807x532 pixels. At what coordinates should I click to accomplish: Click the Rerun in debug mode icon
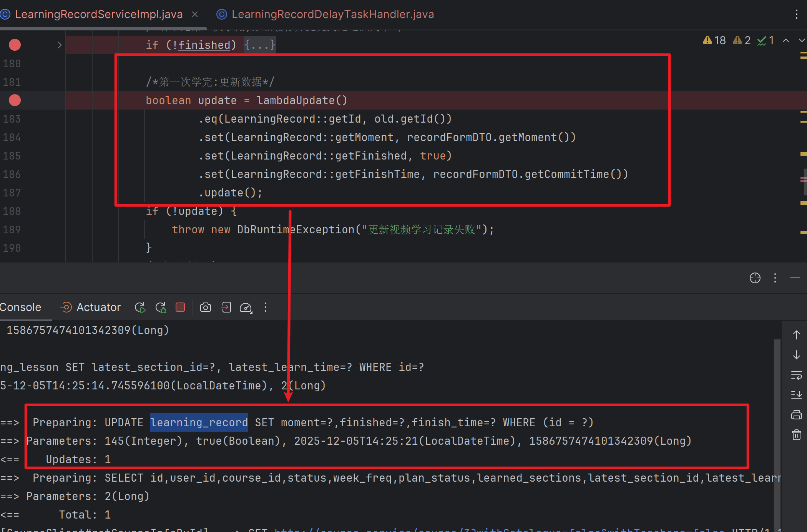pyautogui.click(x=161, y=308)
